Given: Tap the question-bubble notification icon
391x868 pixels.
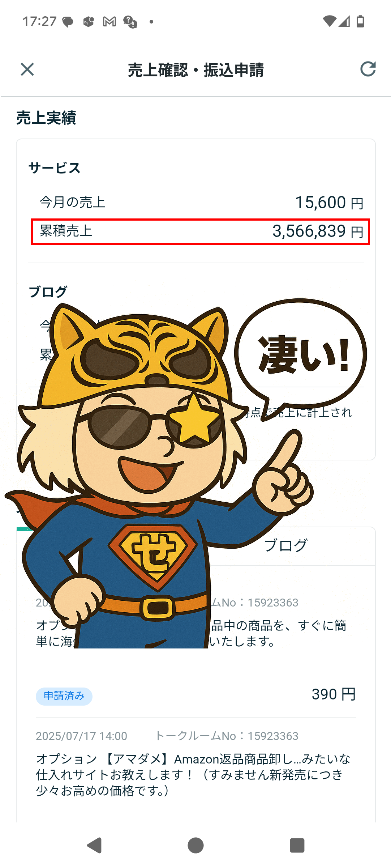Looking at the screenshot, I should (x=130, y=22).
